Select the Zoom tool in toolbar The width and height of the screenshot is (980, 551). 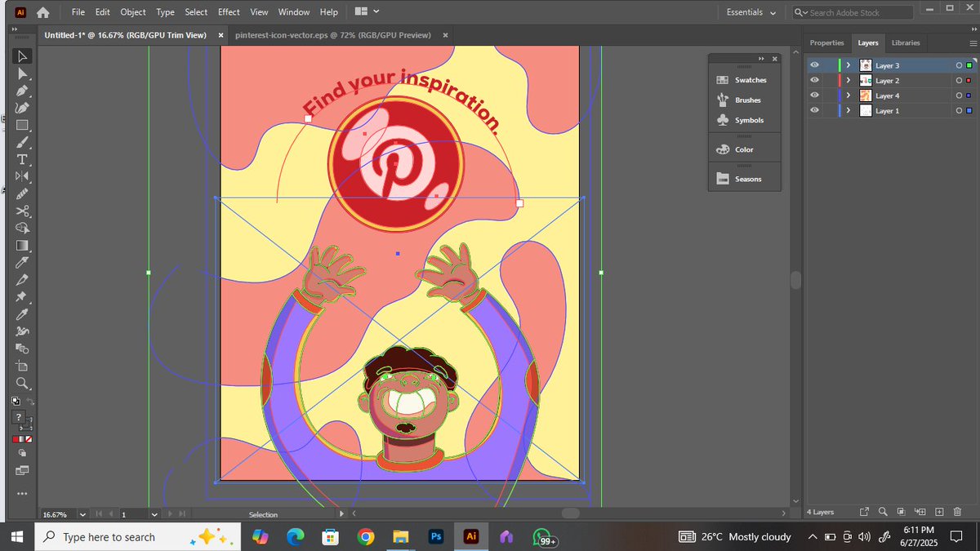(22, 382)
